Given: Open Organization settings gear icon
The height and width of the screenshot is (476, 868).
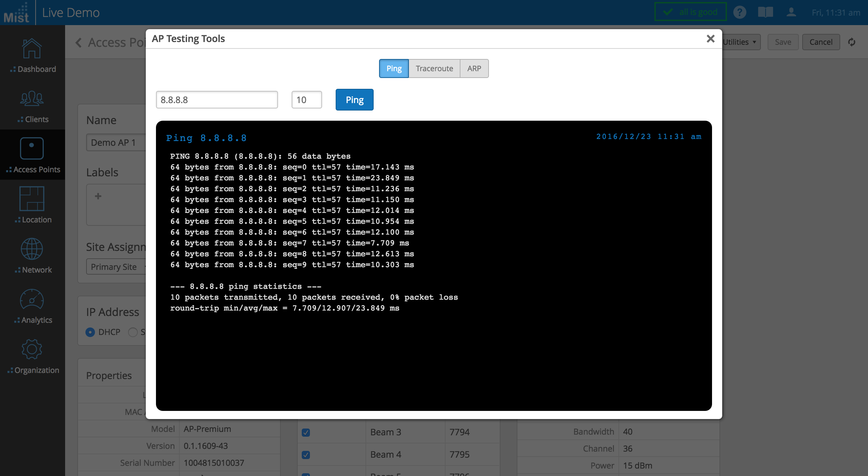Looking at the screenshot, I should (x=32, y=349).
